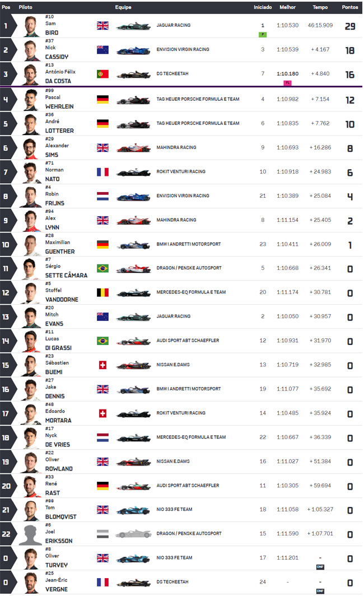Open the Rokit Venturi Racing link for Mortara
364x596 pixels.
181,413
